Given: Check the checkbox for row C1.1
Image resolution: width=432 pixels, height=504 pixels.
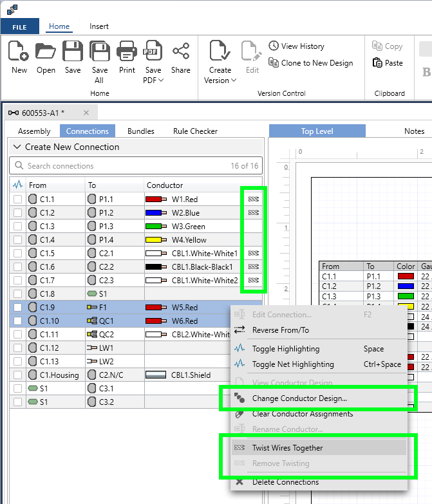Looking at the screenshot, I should coord(17,200).
